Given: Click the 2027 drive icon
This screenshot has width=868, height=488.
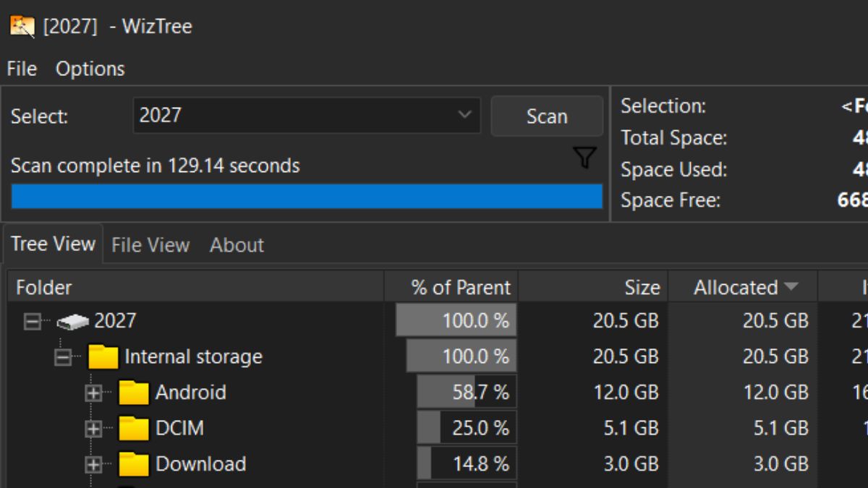Looking at the screenshot, I should pyautogui.click(x=72, y=321).
